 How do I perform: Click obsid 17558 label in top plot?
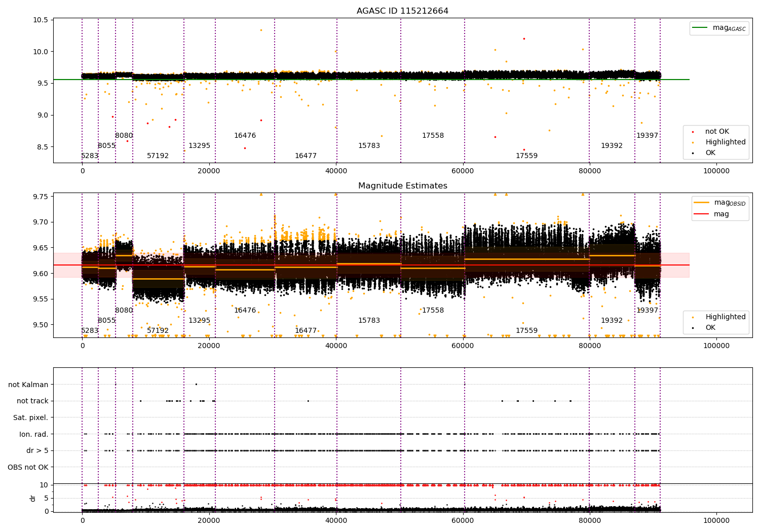click(x=433, y=136)
